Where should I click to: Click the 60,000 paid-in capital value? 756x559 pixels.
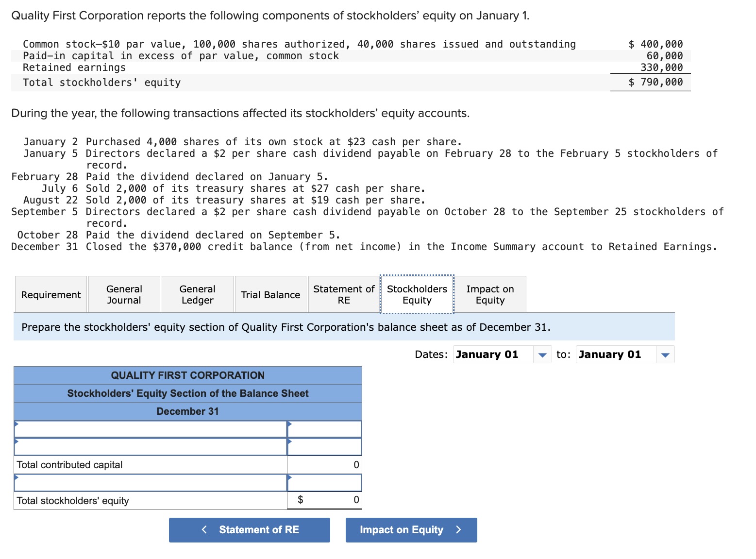[665, 56]
